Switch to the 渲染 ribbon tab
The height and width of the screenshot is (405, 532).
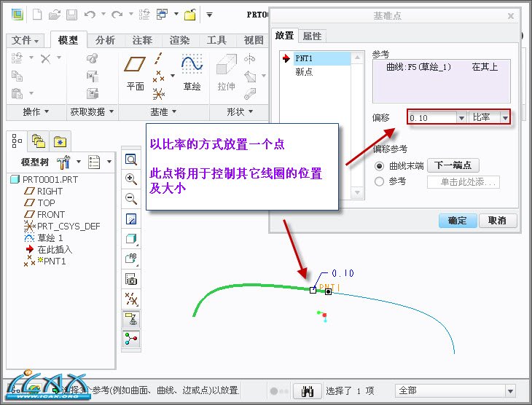click(179, 40)
